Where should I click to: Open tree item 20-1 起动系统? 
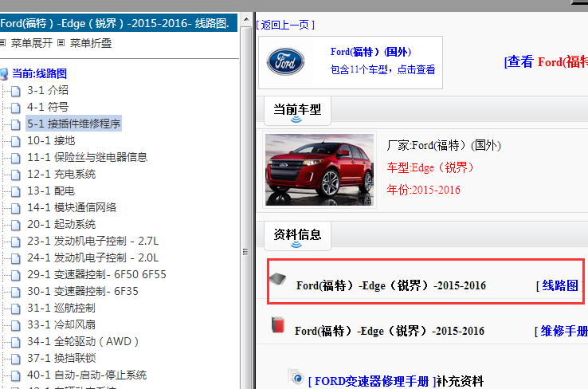pyautogui.click(x=61, y=224)
